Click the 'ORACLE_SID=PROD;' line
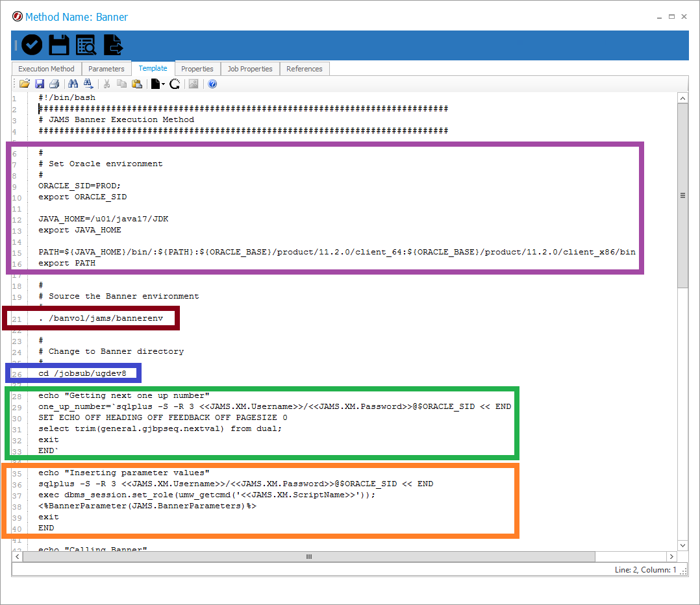The height and width of the screenshot is (605, 700). tap(79, 186)
